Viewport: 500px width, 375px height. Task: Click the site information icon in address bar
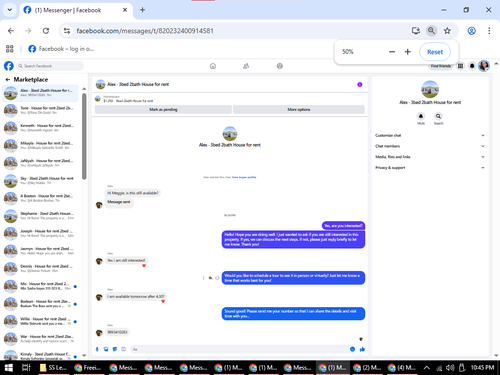click(67, 31)
